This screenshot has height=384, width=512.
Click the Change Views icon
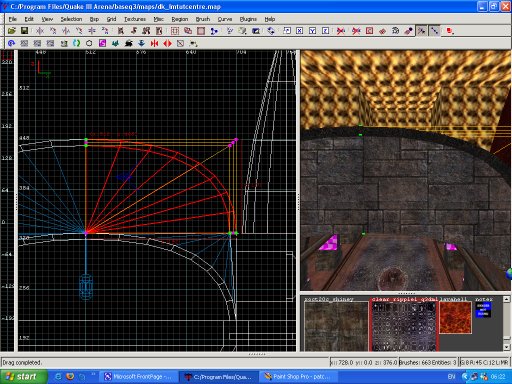(x=230, y=31)
